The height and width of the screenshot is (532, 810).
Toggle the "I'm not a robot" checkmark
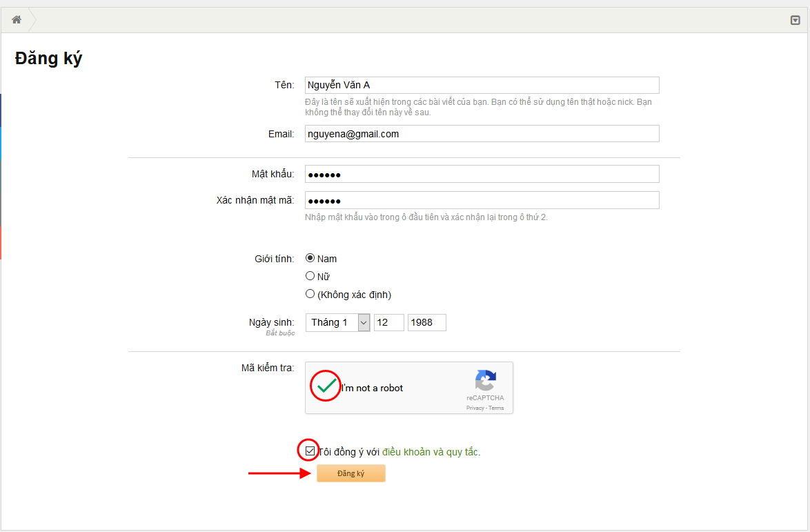[326, 386]
